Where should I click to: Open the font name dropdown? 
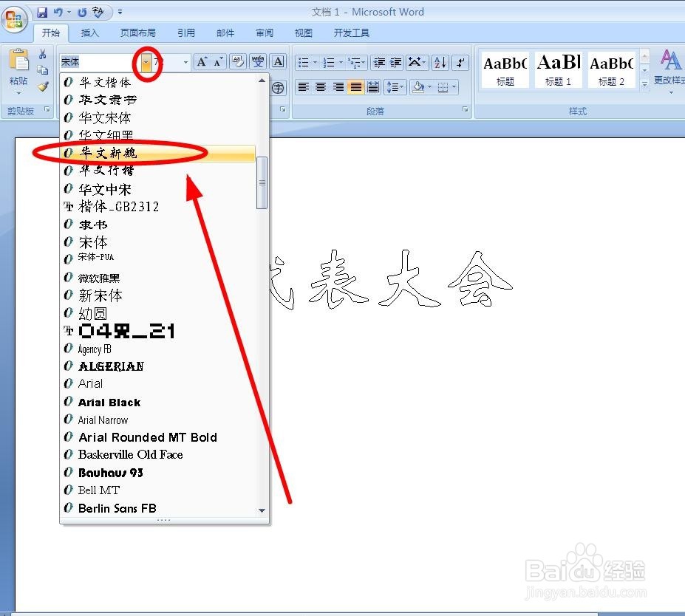click(145, 61)
